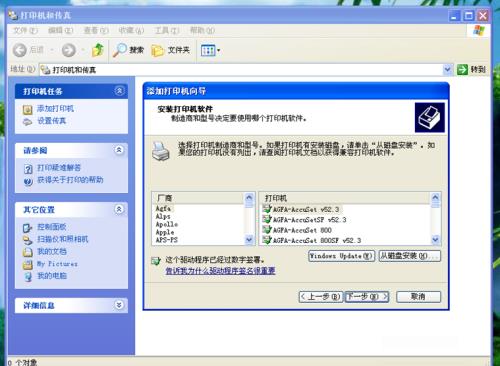500x366 pixels.
Task: Select manufacturer APS-PS in list
Action: [167, 240]
